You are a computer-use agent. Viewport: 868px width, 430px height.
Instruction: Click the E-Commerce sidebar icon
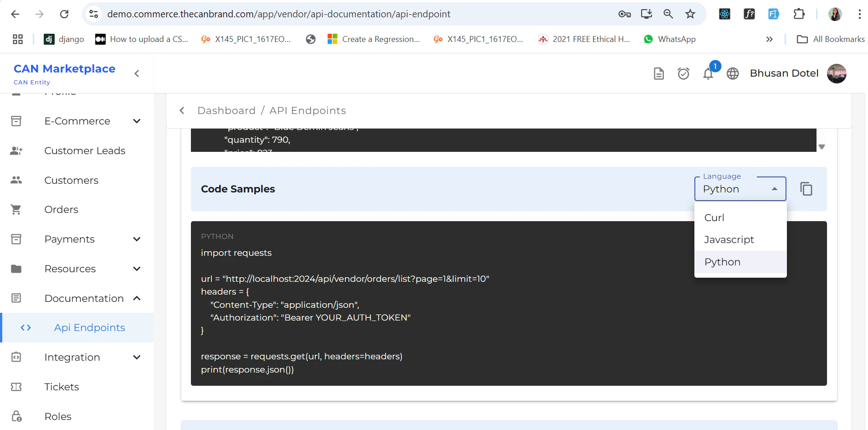tap(16, 121)
